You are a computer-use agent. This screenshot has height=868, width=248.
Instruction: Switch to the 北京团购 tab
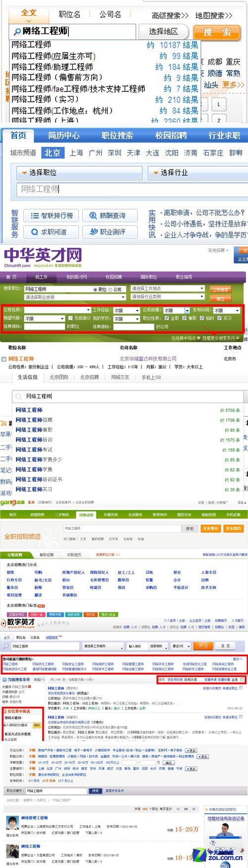point(59,377)
